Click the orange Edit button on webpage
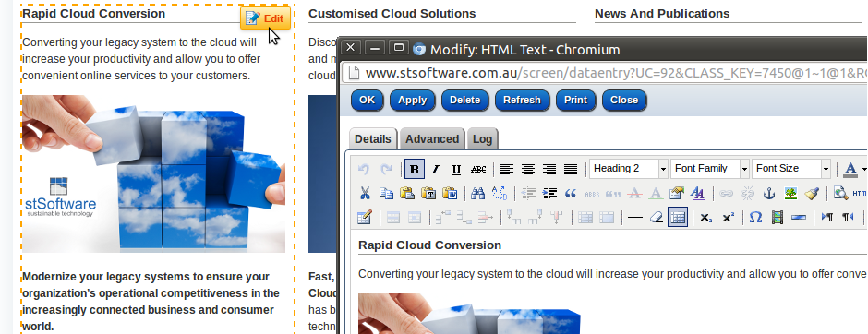The height and width of the screenshot is (334, 868). tap(265, 18)
